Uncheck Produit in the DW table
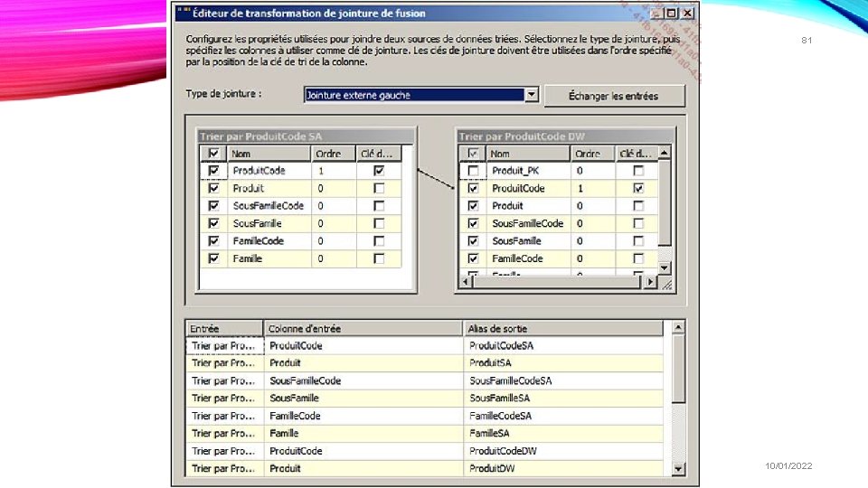This screenshot has height=488, width=868. 473,206
